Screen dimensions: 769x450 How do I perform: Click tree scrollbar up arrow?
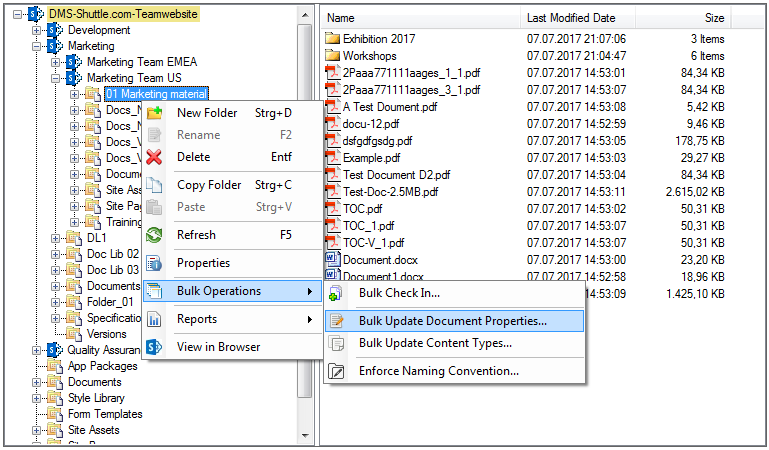tap(306, 15)
